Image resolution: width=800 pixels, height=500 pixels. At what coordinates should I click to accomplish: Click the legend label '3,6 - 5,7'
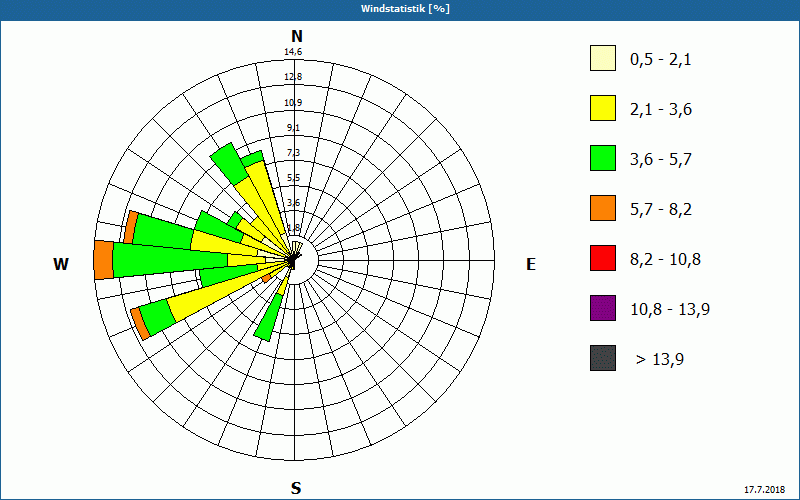tap(661, 160)
